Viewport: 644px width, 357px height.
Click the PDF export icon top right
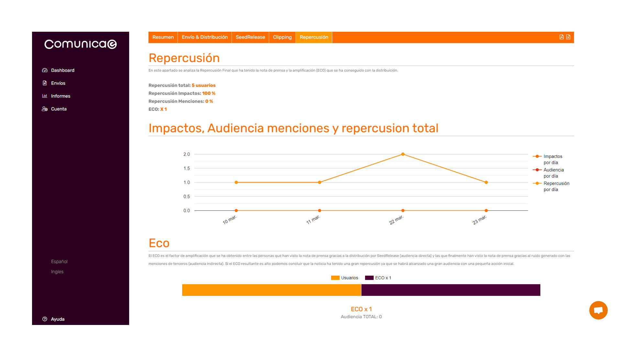tap(561, 37)
